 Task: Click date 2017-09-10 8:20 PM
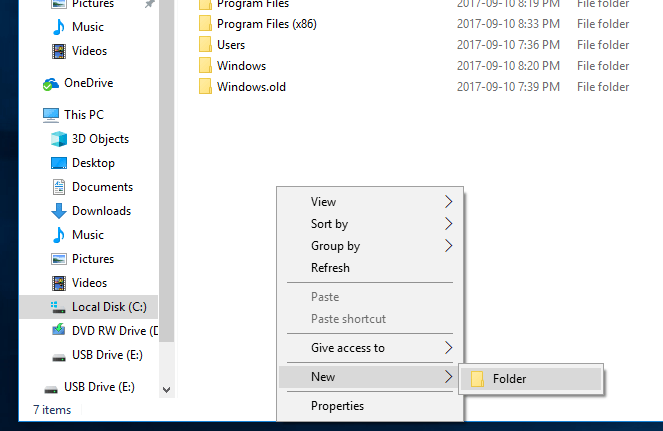[508, 66]
